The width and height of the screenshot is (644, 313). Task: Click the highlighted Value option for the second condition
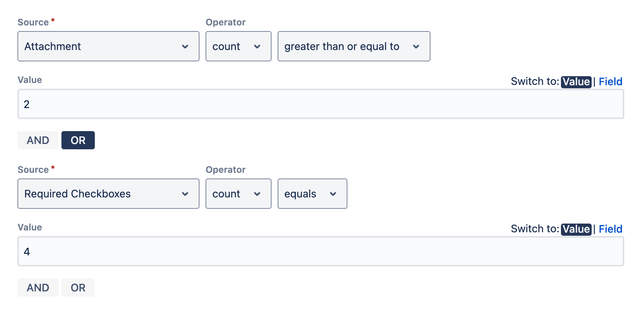point(576,229)
